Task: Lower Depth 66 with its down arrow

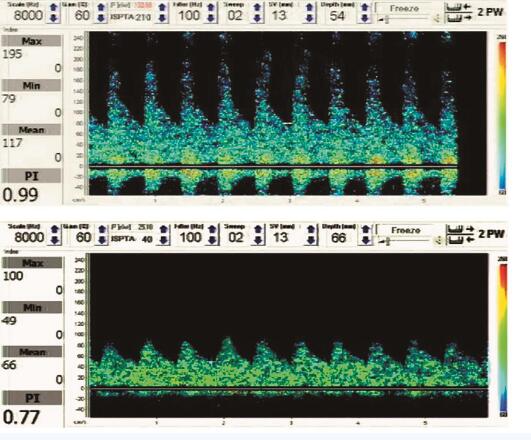Action: (x=365, y=240)
